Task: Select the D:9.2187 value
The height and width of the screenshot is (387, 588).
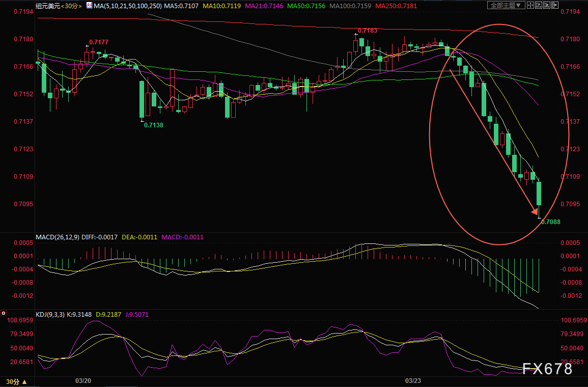Action: pyautogui.click(x=109, y=314)
